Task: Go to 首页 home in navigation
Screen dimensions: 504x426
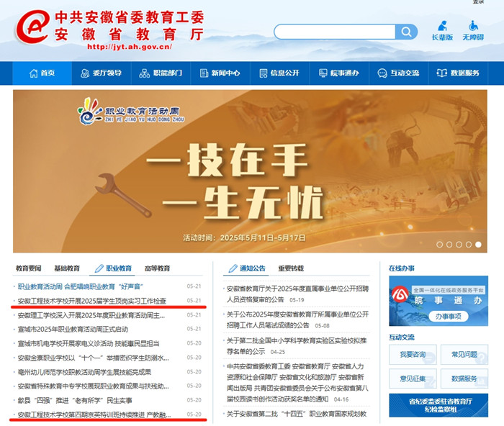Action: point(42,73)
